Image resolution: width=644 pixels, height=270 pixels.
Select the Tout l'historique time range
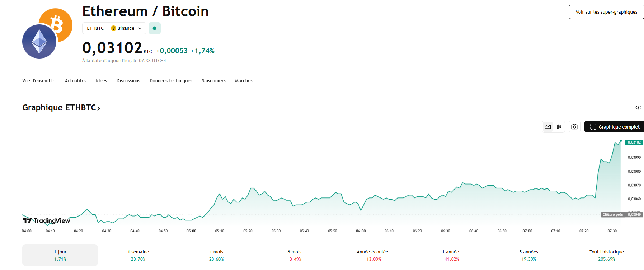pos(606,255)
